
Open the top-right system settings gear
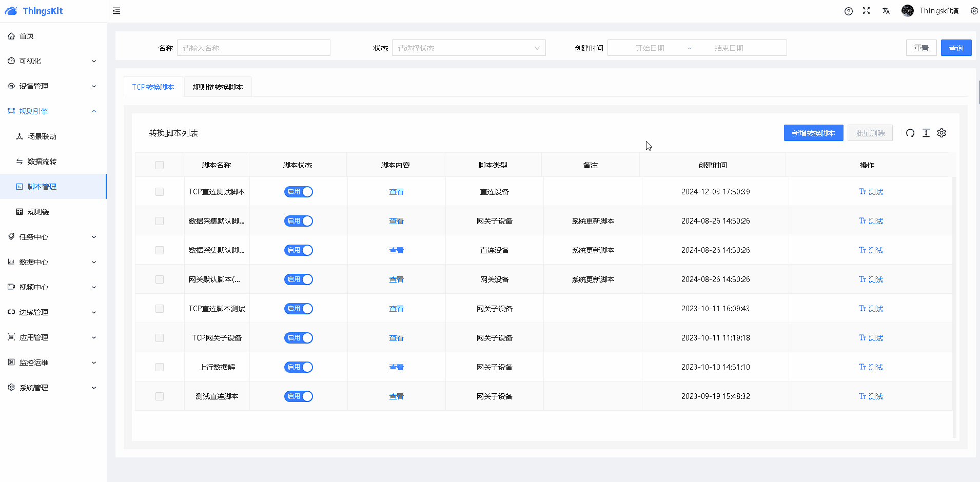click(973, 11)
